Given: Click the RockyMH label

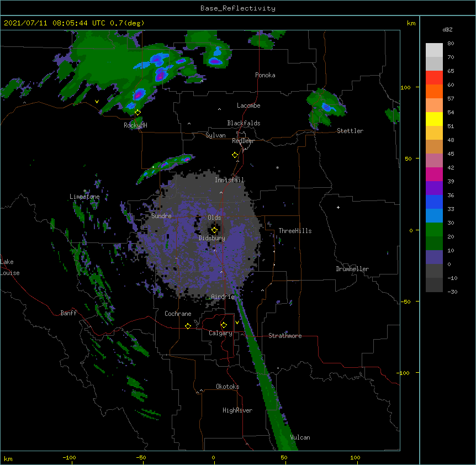Looking at the screenshot, I should pos(135,125).
